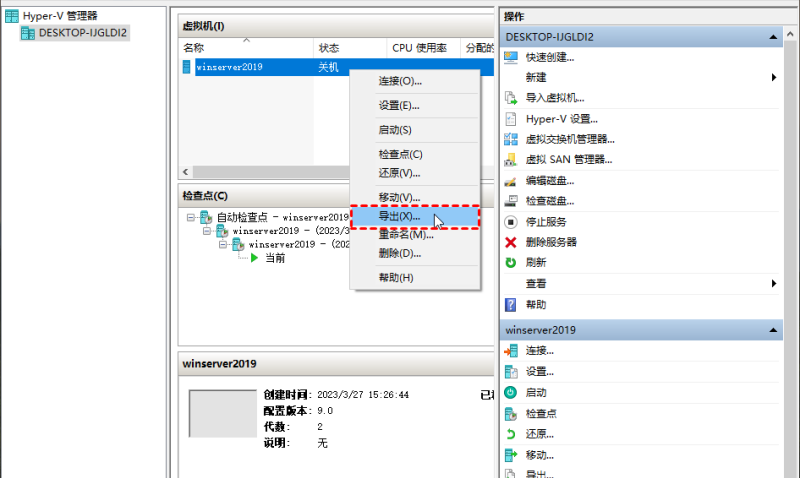The height and width of the screenshot is (478, 800).
Task: Click the Inspect Disk (检查磁盘) icon
Action: [511, 201]
